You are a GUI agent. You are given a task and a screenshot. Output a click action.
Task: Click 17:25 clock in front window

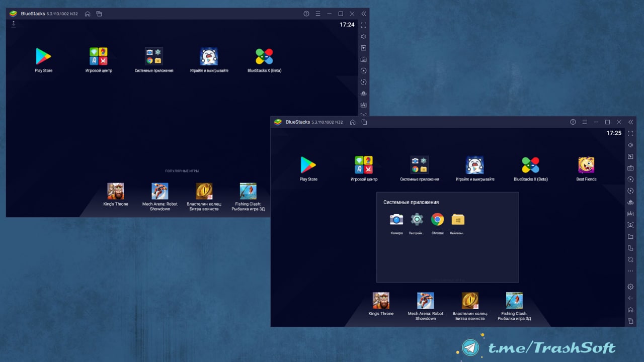(x=614, y=133)
